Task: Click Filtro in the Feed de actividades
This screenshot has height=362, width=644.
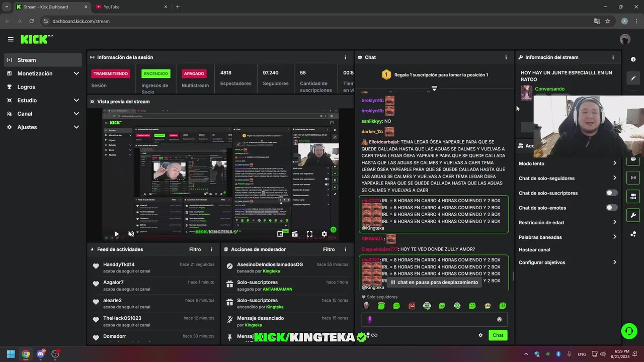Action: 195,249
